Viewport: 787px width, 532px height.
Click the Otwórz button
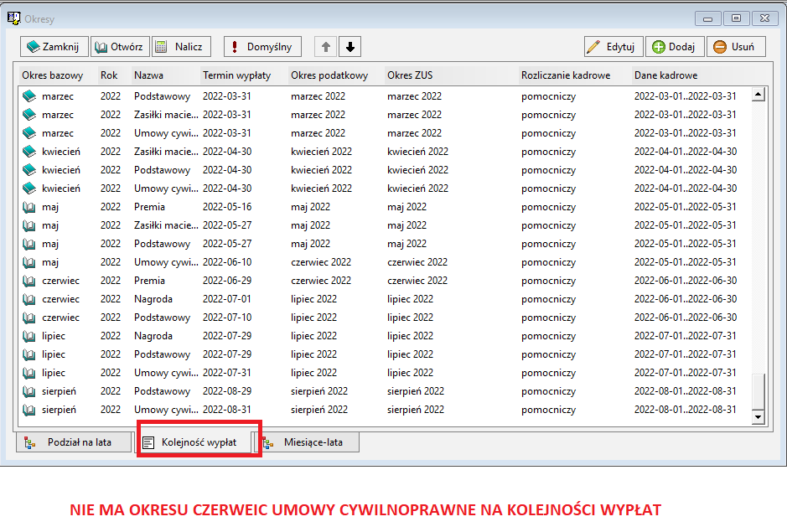point(120,47)
